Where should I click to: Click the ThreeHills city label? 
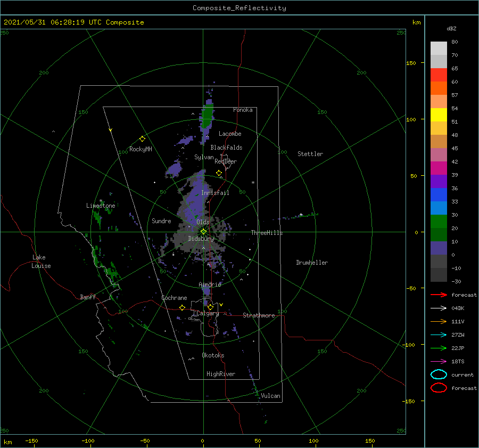click(267, 233)
